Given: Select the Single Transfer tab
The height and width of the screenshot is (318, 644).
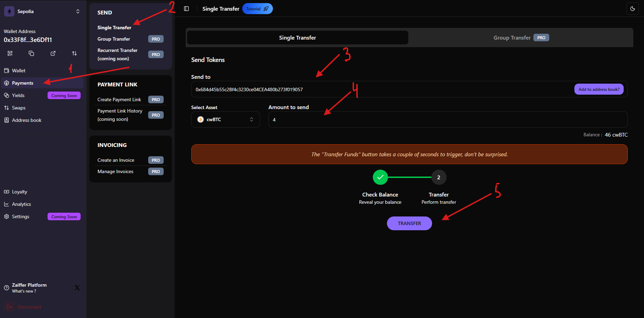Looking at the screenshot, I should (297, 38).
